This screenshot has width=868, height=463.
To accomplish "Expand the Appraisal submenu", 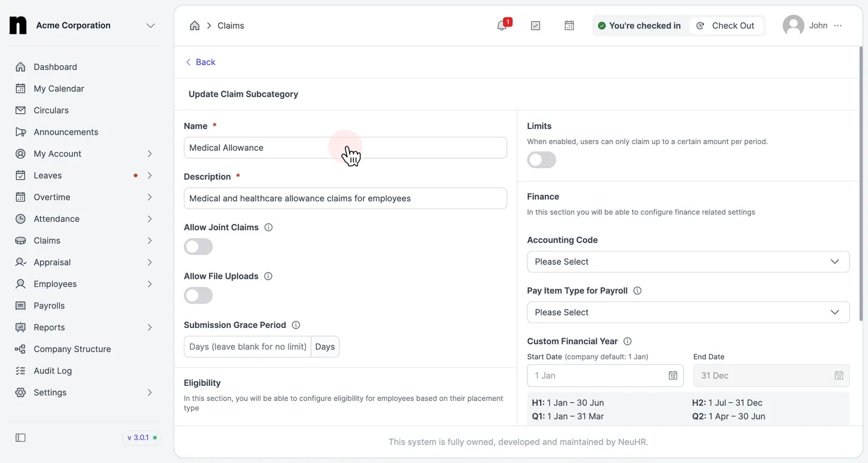I will [149, 262].
